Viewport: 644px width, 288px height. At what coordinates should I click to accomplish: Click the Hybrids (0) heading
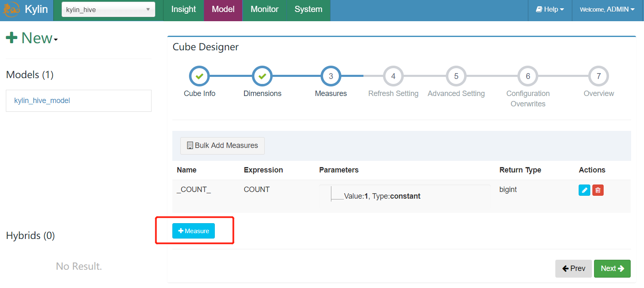coord(30,236)
